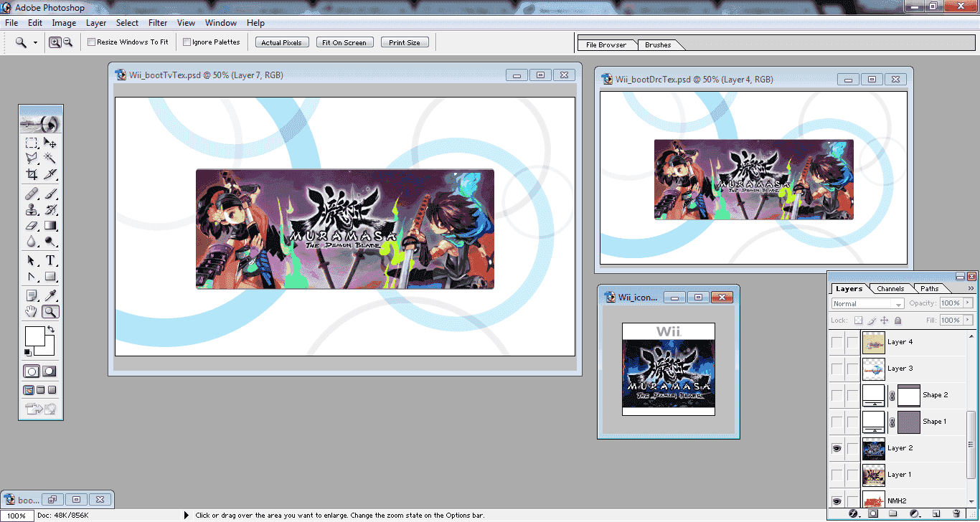Select the Type tool
The image size is (980, 522).
click(x=50, y=260)
